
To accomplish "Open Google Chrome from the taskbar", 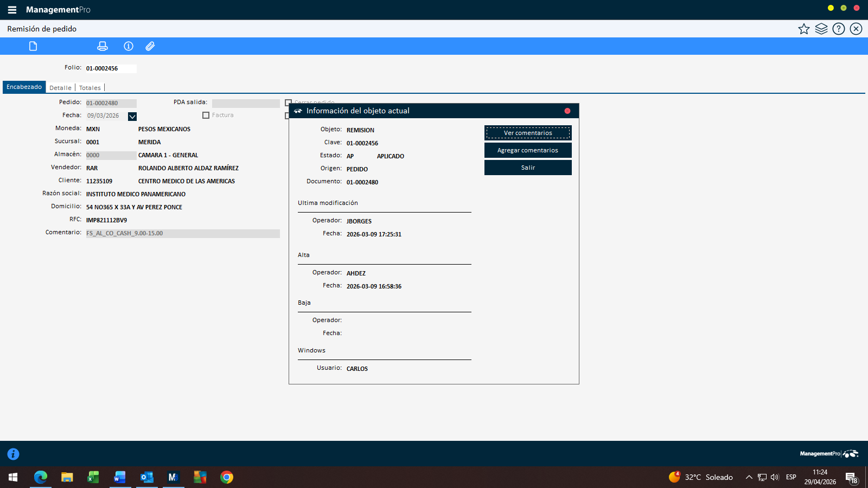I will pos(227,477).
